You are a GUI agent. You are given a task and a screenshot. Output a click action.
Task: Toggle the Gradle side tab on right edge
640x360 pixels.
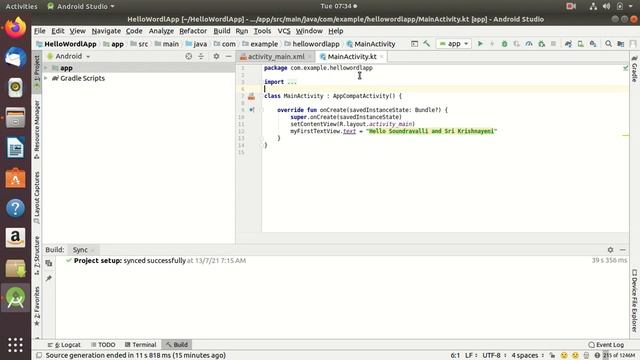point(635,69)
